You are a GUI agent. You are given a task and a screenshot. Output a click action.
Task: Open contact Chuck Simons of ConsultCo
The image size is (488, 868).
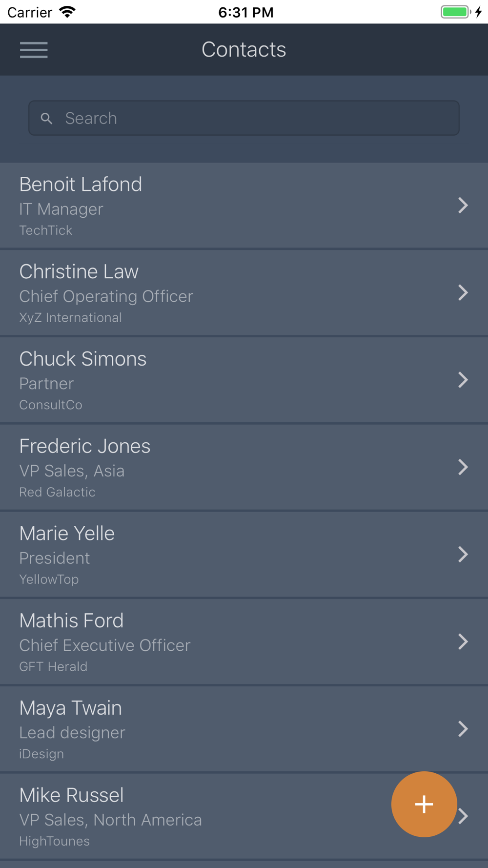pos(244,380)
